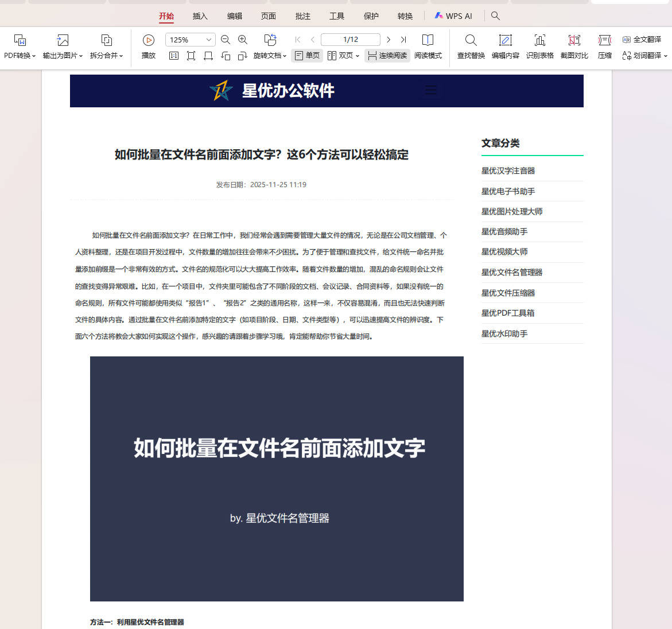Expand the 双页 dropdown arrow
The image size is (672, 629).
point(358,56)
